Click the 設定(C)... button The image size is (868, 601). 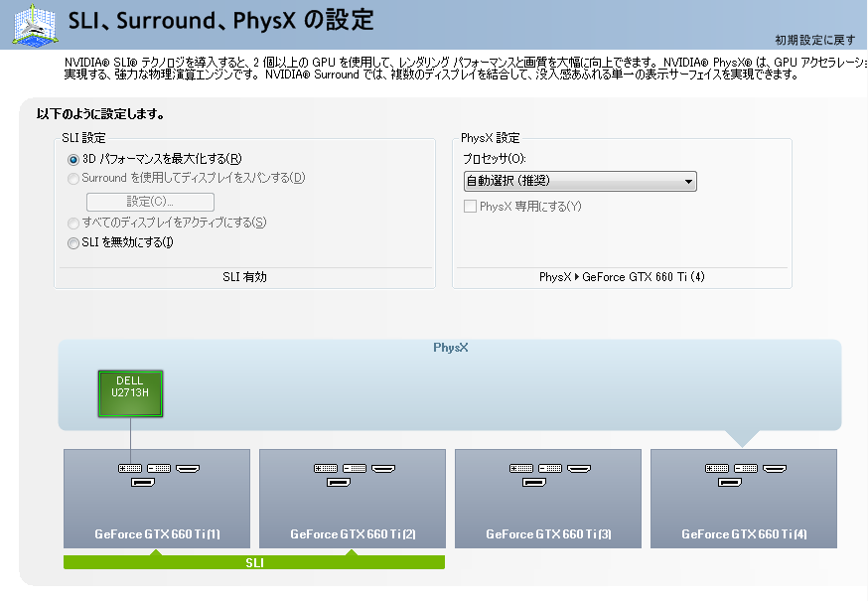tap(150, 202)
